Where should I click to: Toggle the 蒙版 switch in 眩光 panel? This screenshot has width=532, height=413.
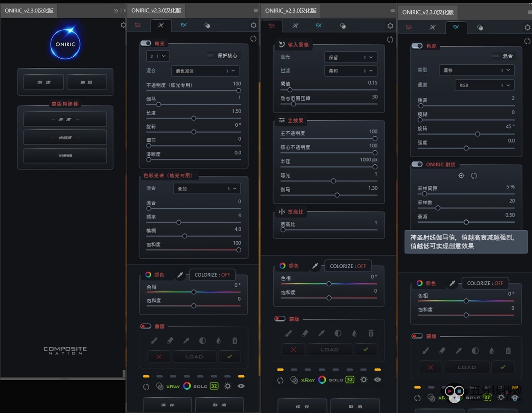pos(146,326)
